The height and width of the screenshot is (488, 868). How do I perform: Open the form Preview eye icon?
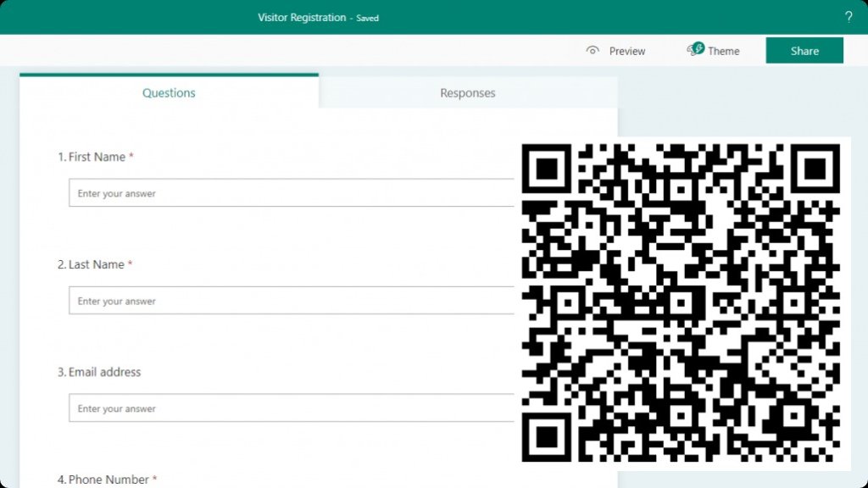(593, 51)
